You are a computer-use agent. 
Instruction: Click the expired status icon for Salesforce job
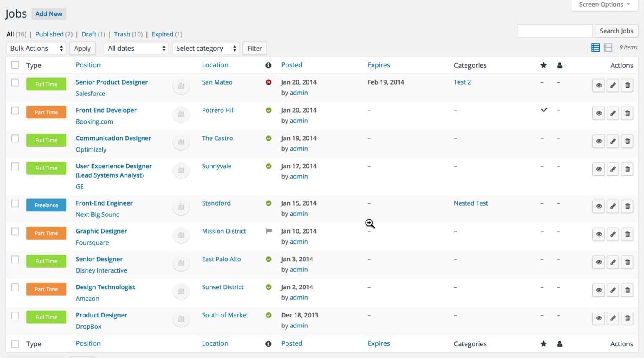[x=268, y=82]
